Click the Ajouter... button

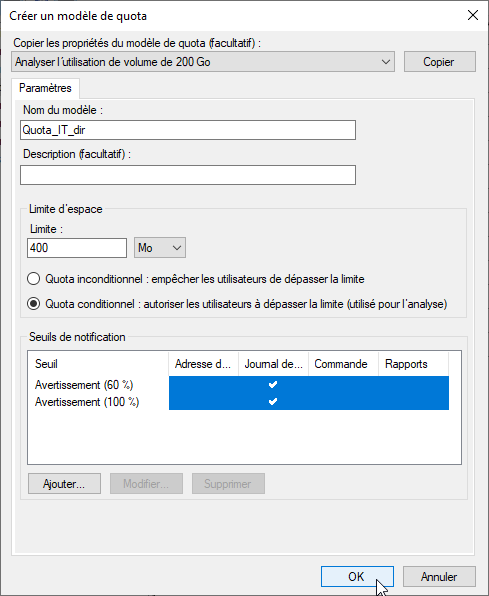[64, 483]
